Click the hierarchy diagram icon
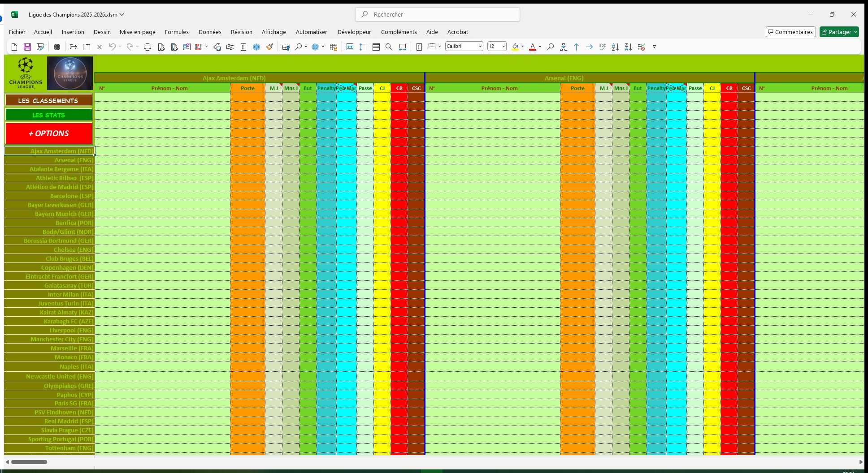The width and height of the screenshot is (868, 473). point(564,47)
